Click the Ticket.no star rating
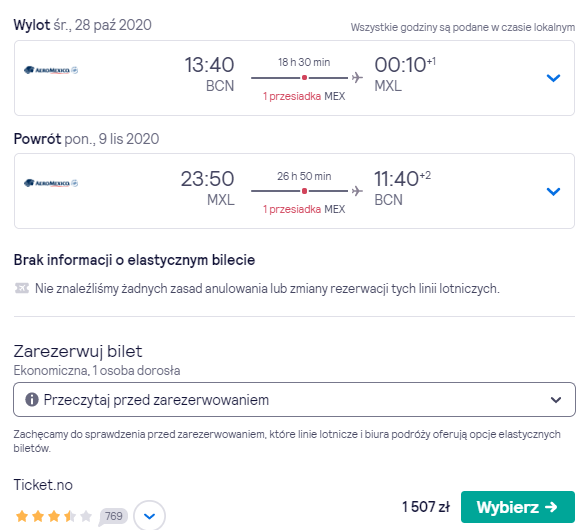The height and width of the screenshot is (530, 579). click(x=54, y=516)
